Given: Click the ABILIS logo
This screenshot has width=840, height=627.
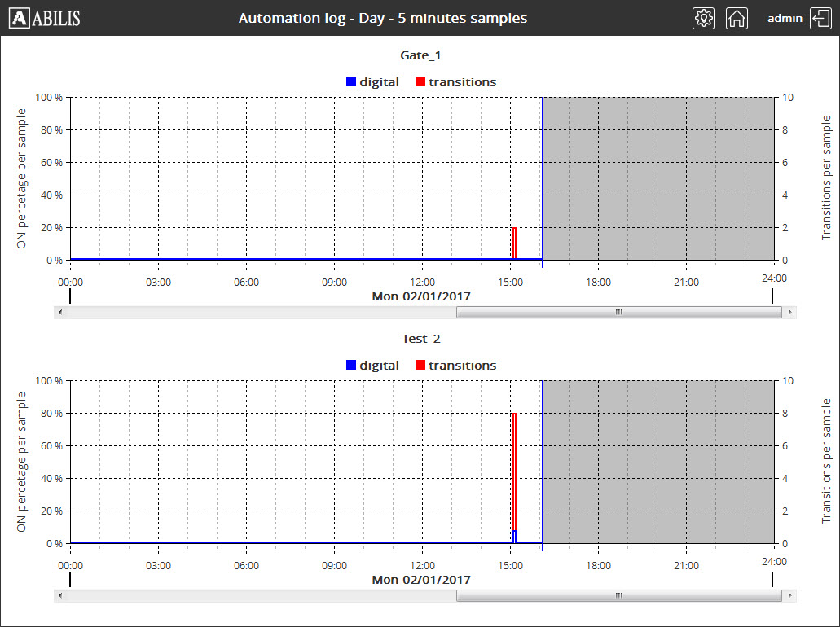Looking at the screenshot, I should click(x=46, y=18).
